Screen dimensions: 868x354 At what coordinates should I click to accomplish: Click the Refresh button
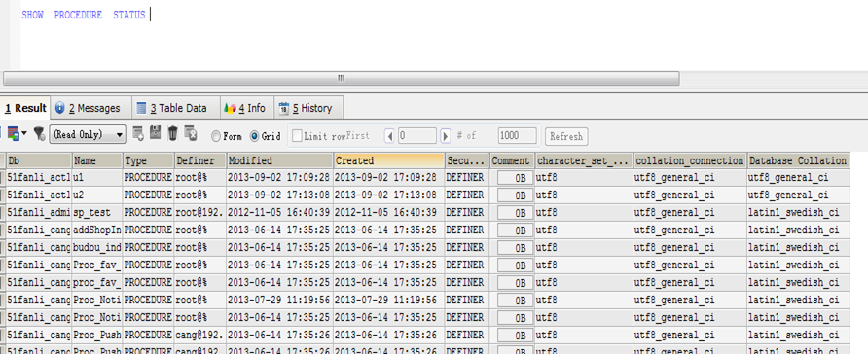pyautogui.click(x=565, y=136)
